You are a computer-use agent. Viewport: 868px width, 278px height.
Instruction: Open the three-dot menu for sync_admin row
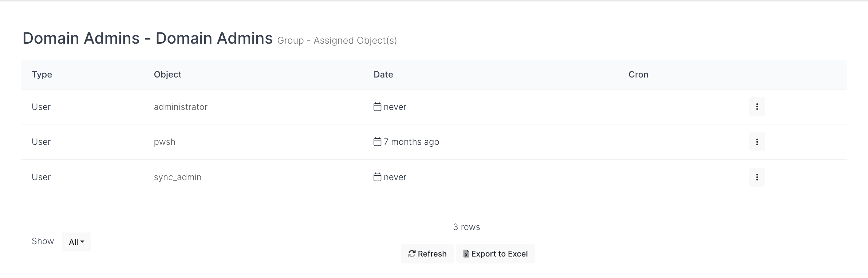point(757,177)
